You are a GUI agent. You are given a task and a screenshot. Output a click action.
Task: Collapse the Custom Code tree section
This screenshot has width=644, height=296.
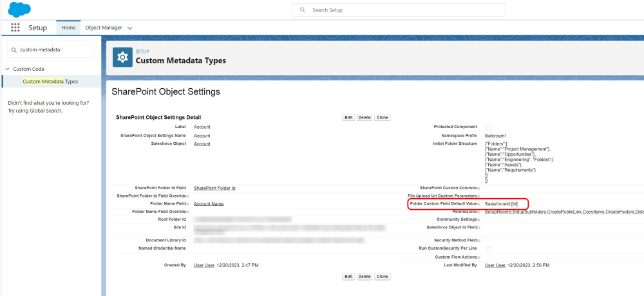pos(7,69)
